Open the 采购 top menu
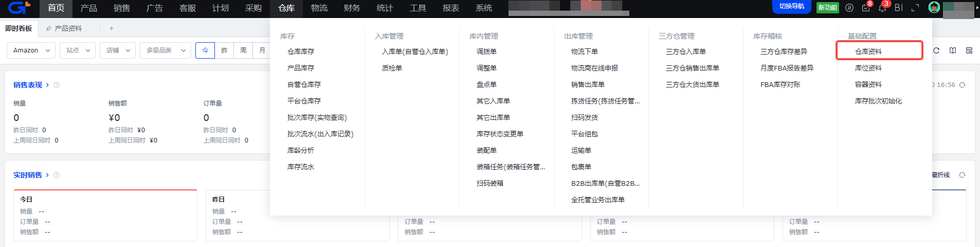The width and height of the screenshot is (980, 247). pyautogui.click(x=253, y=8)
